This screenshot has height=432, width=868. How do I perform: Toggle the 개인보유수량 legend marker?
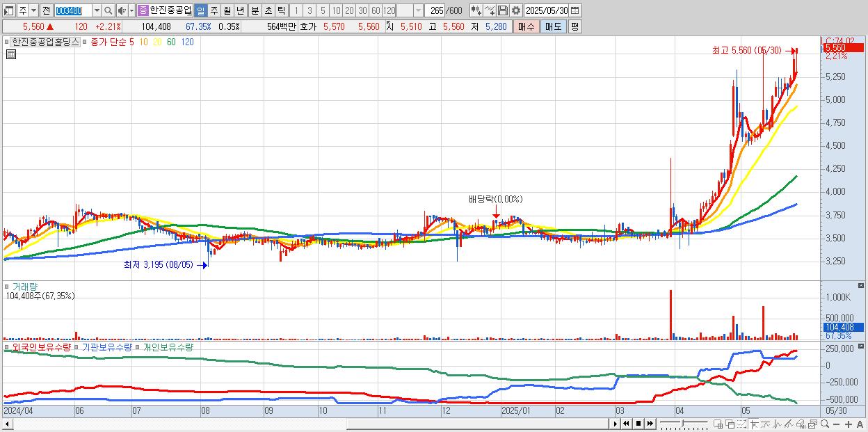[138, 346]
